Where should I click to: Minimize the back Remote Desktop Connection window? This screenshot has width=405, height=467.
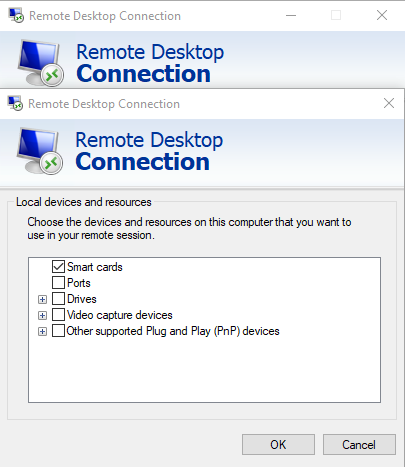click(x=291, y=15)
